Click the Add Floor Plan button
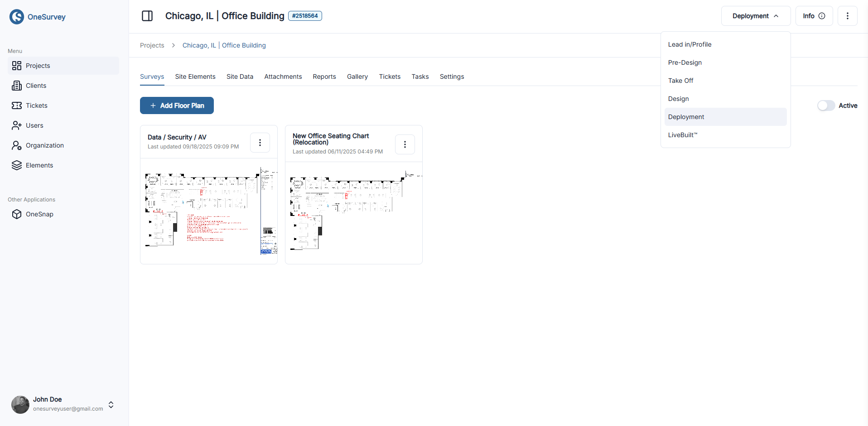This screenshot has height=426, width=868. [177, 105]
